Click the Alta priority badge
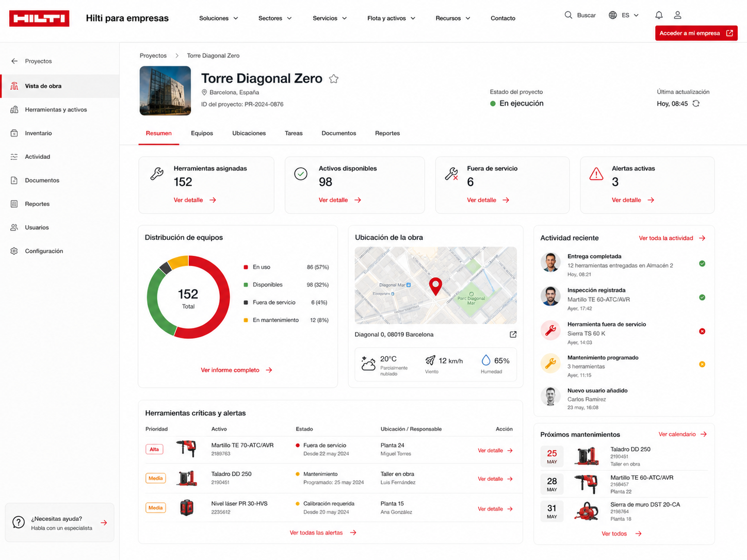The height and width of the screenshot is (560, 747). [x=154, y=449]
